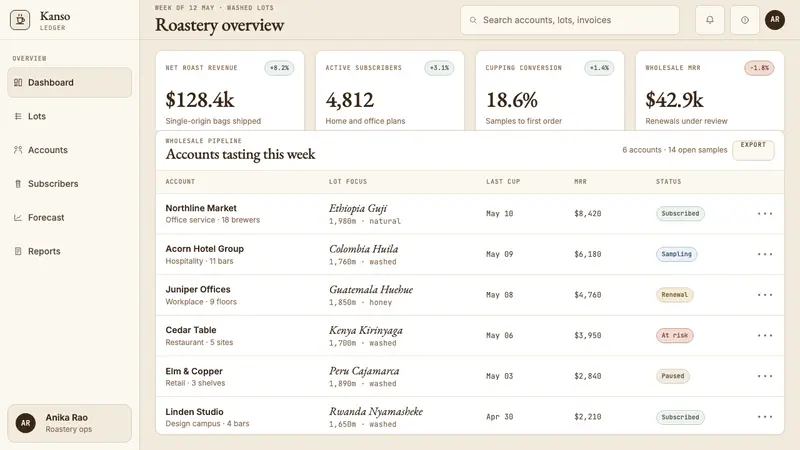Select Linden Studio account name
Screen dimensions: 800x450
[194, 412]
